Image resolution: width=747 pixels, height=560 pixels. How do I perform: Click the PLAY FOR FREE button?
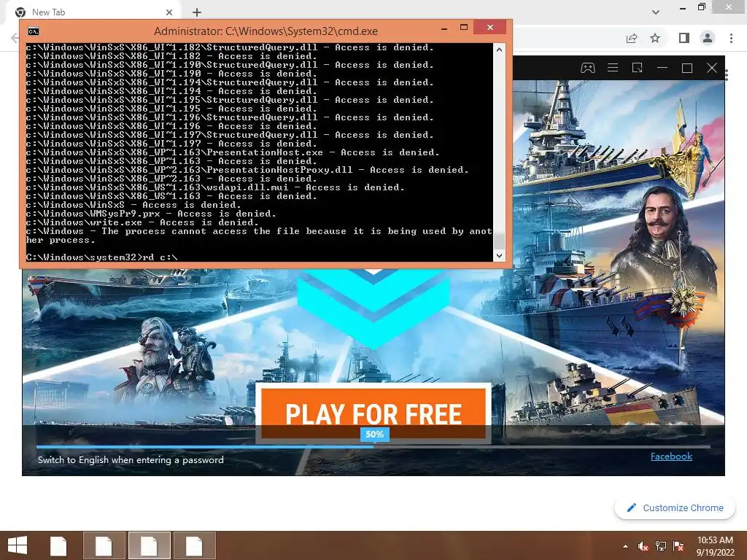point(373,413)
